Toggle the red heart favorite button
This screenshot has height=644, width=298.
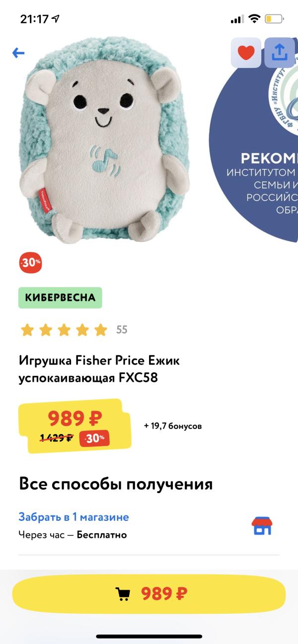[x=246, y=52]
